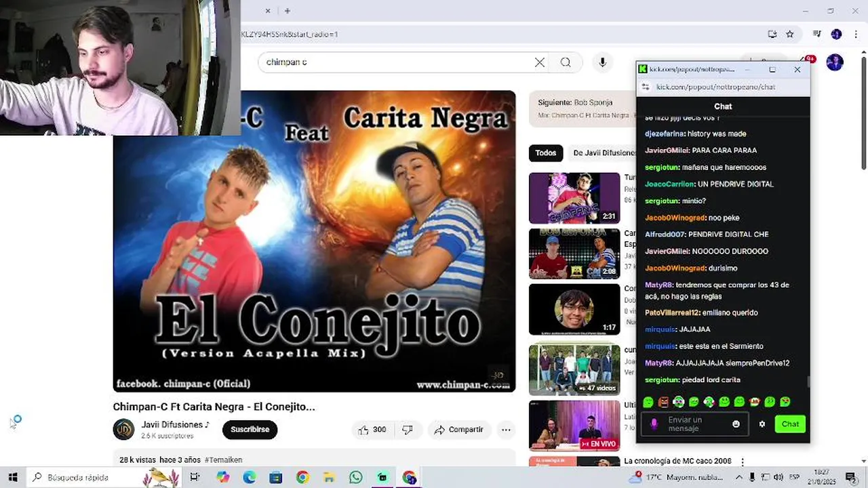Image resolution: width=868 pixels, height=488 pixels.
Task: Show hidden system tray icons chevron
Action: pyautogui.click(x=739, y=477)
